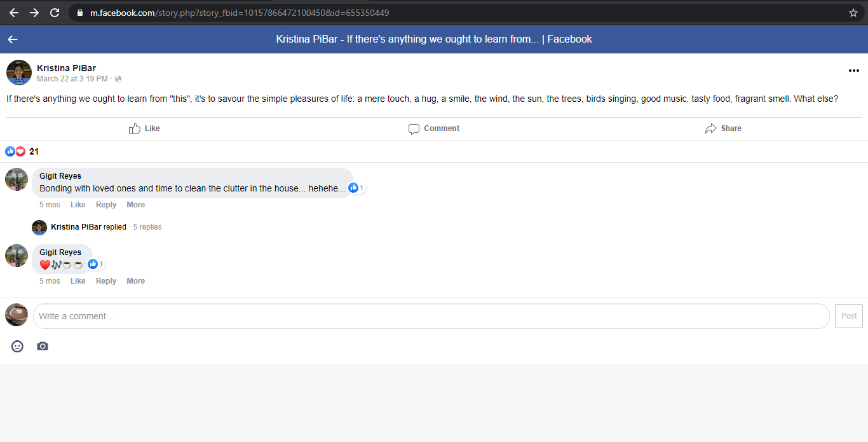This screenshot has height=442, width=868.
Task: Click the browser back arrow icon
Action: click(14, 13)
